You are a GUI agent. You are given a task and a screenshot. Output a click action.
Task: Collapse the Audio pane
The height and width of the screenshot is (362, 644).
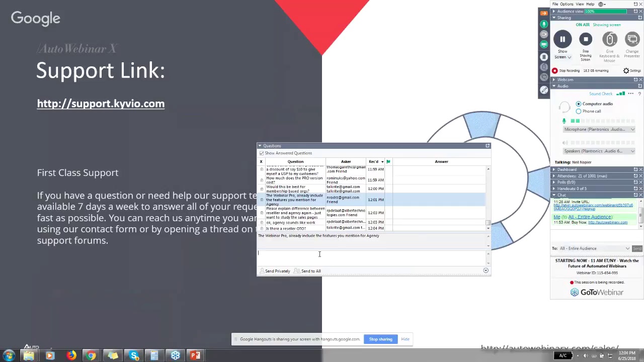click(x=554, y=86)
